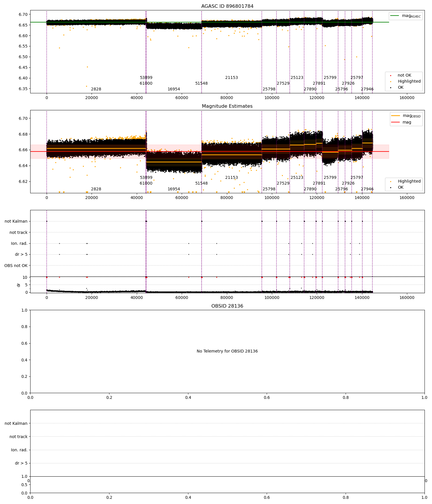The image size is (432, 504).
Task: Click OBSID label 27946 in Magnitude Estimates plot
Action: (x=367, y=189)
